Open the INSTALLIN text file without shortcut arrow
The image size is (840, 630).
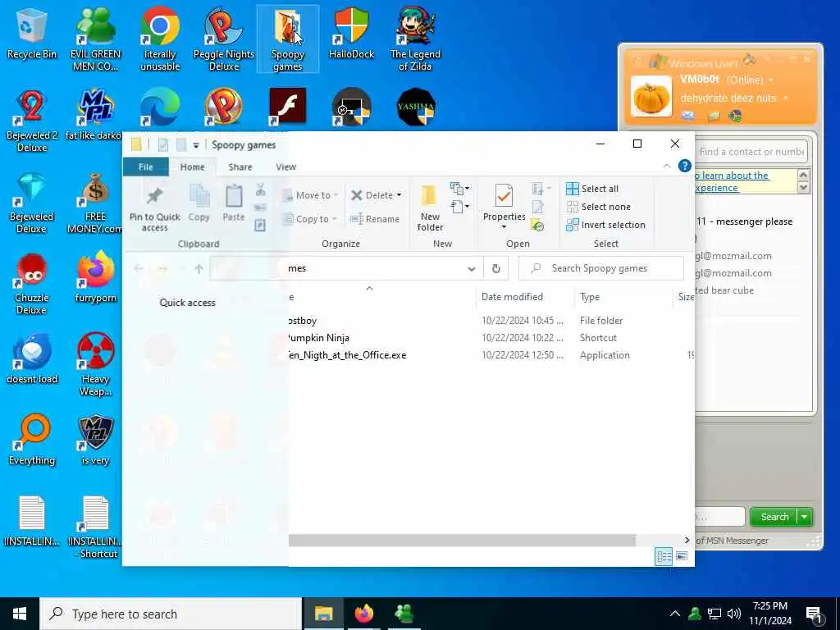click(x=32, y=521)
